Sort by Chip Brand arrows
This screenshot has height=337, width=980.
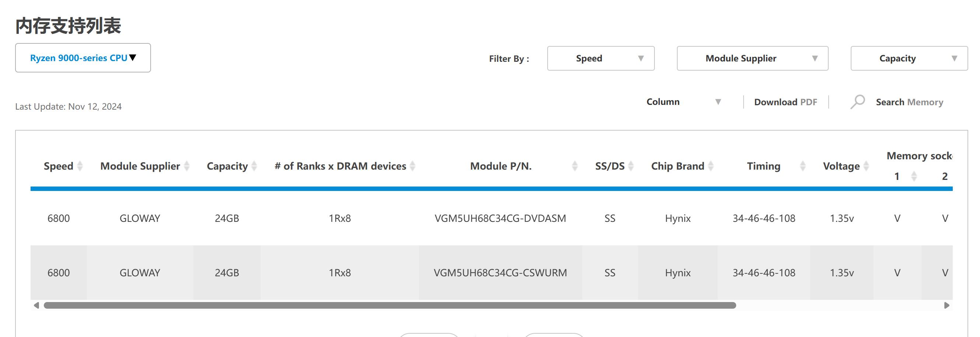pos(711,166)
